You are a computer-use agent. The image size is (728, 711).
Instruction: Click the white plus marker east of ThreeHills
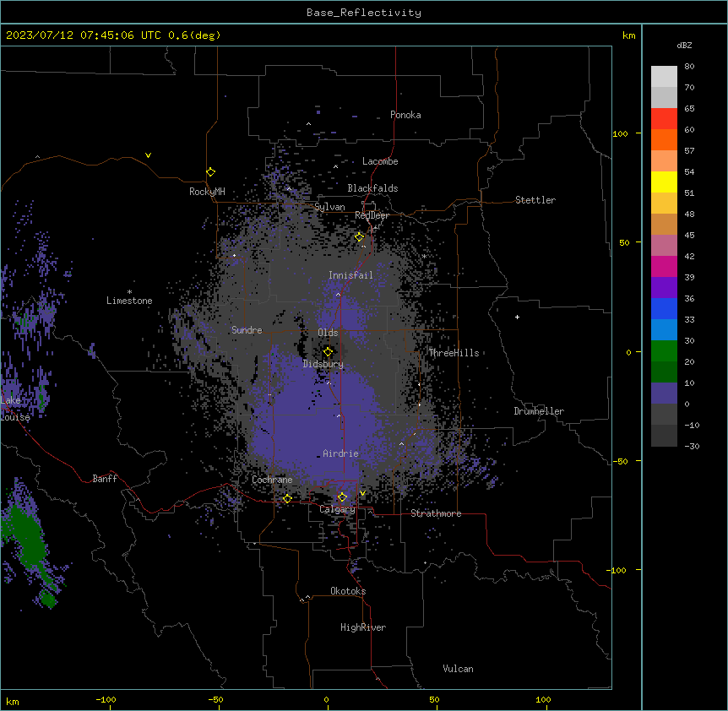517,317
